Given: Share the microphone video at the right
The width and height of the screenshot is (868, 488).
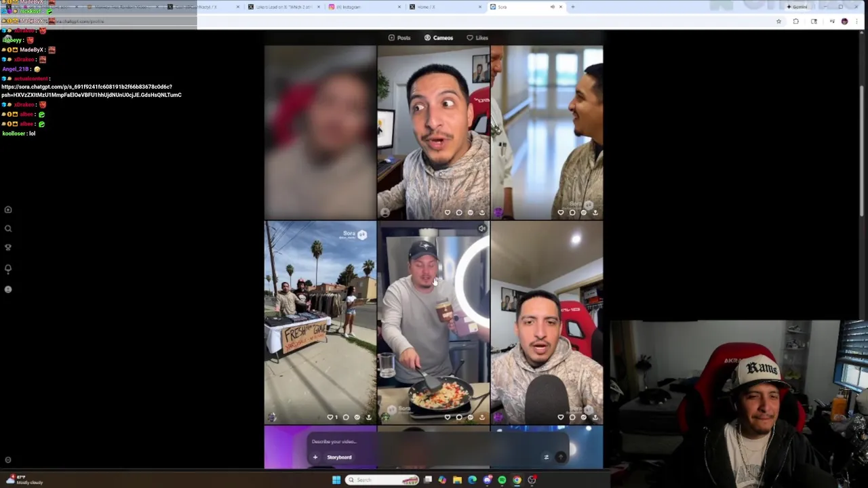Looking at the screenshot, I should pos(595,418).
